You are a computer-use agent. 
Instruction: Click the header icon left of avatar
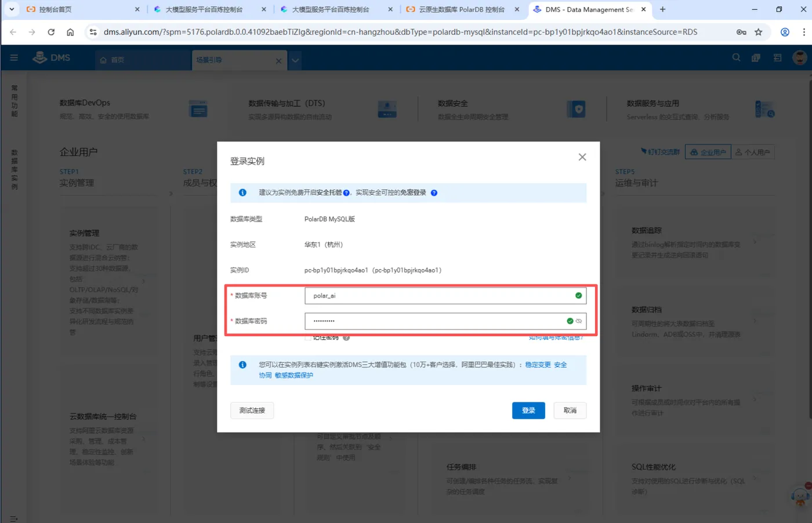pyautogui.click(x=778, y=58)
